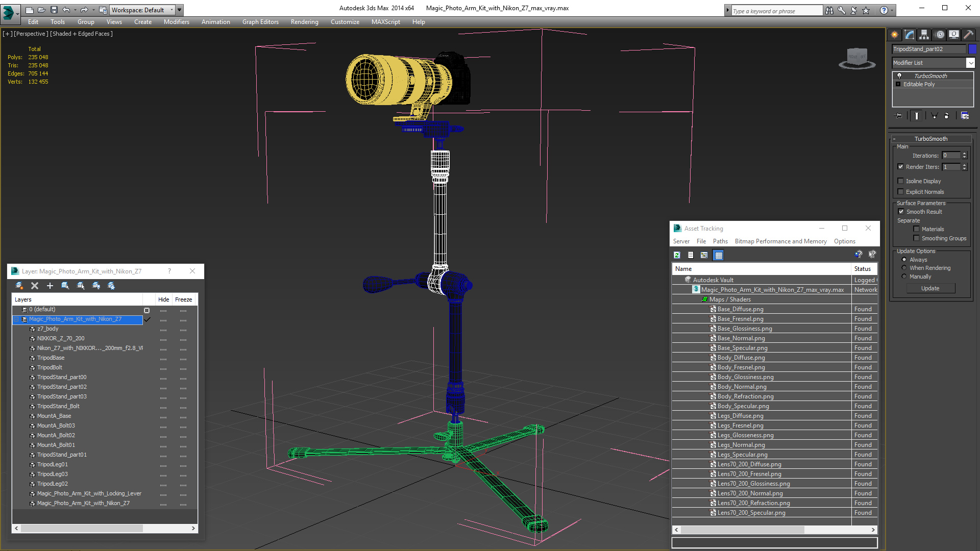
Task: Click the Update button
Action: [x=930, y=288]
